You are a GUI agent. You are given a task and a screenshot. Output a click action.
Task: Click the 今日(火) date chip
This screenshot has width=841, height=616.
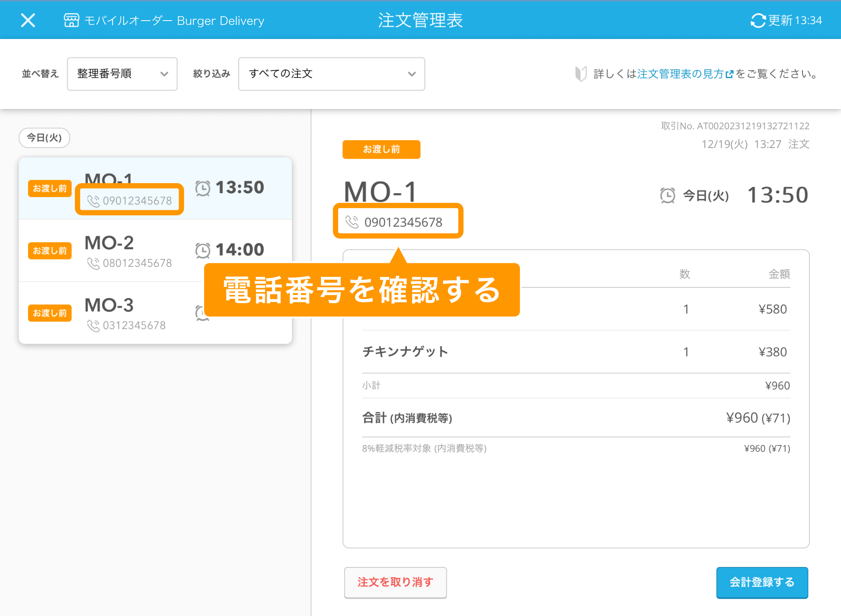(x=44, y=138)
